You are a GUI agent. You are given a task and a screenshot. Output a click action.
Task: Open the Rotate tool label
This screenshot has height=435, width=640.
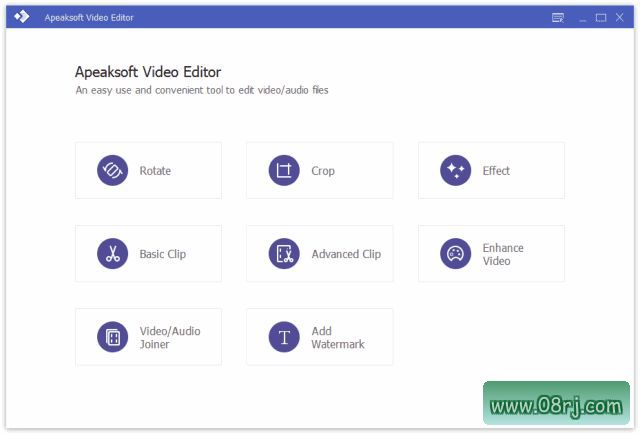[155, 171]
